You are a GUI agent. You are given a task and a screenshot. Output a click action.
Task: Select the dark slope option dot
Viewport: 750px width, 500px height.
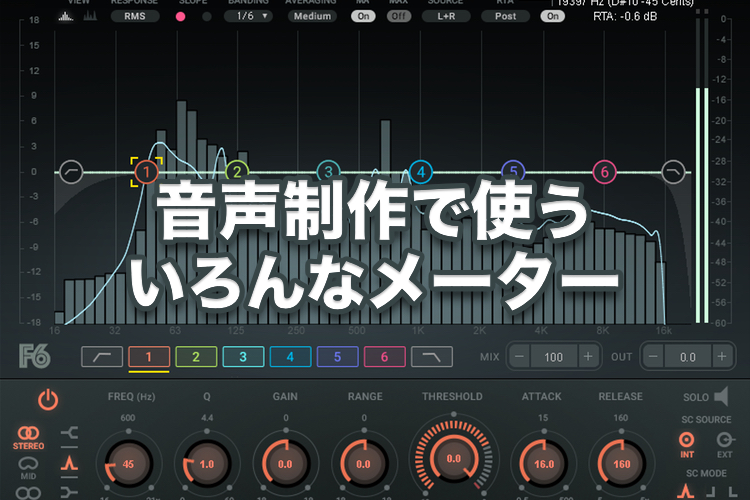[207, 17]
